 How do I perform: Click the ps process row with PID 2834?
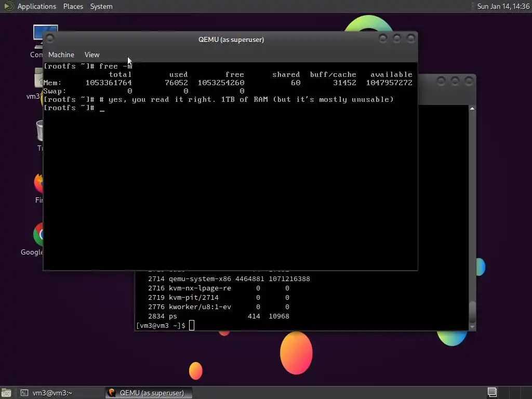pos(219,316)
